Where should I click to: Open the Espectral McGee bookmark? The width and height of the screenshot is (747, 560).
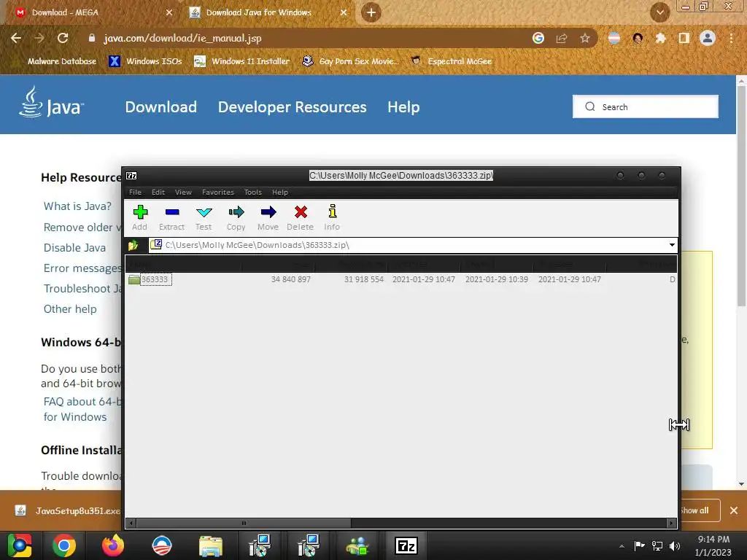pyautogui.click(x=451, y=61)
